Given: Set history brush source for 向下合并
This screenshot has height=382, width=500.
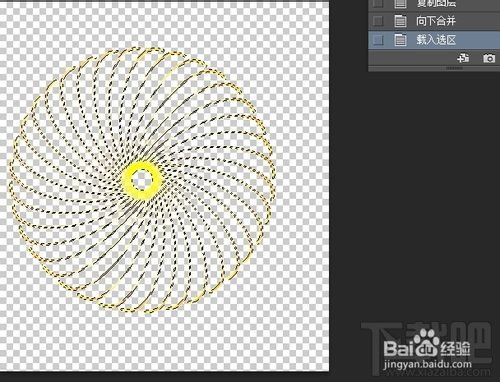Looking at the screenshot, I should (378, 21).
